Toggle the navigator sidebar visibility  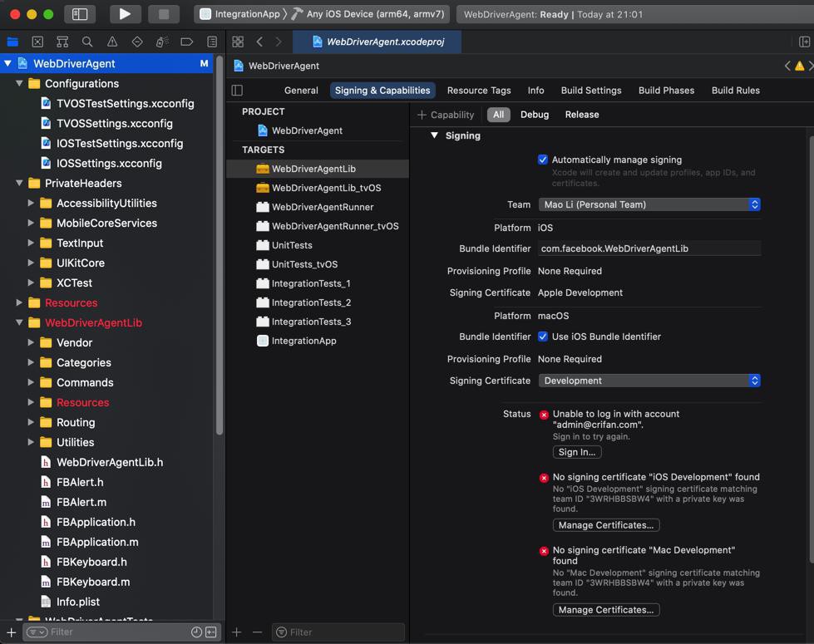(80, 14)
